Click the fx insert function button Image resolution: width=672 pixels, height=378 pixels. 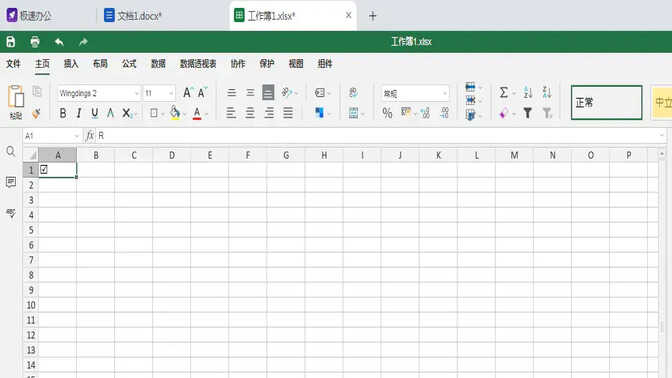tap(90, 136)
